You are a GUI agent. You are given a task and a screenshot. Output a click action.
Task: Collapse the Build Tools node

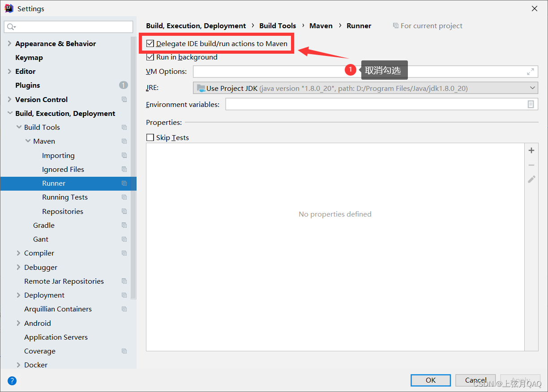click(19, 127)
